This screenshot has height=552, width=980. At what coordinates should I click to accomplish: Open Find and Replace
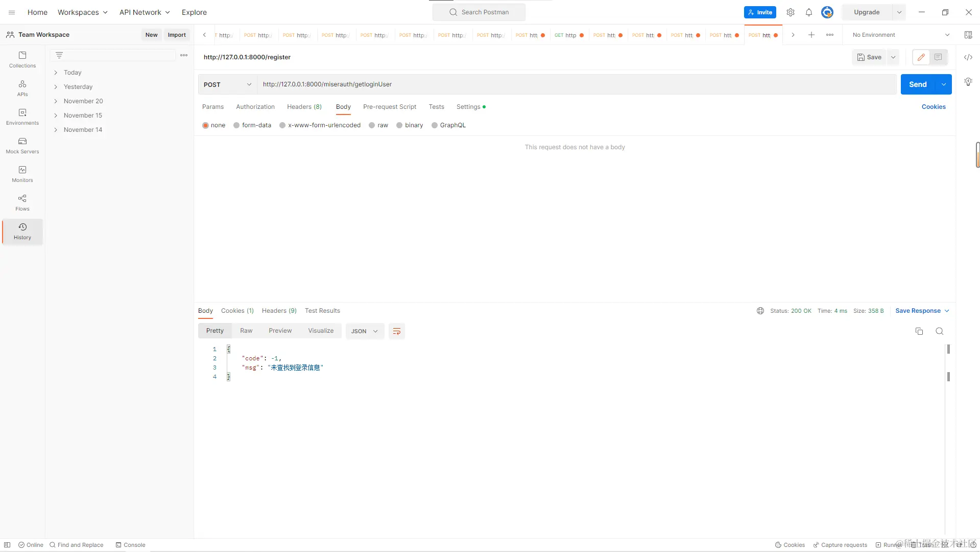76,545
